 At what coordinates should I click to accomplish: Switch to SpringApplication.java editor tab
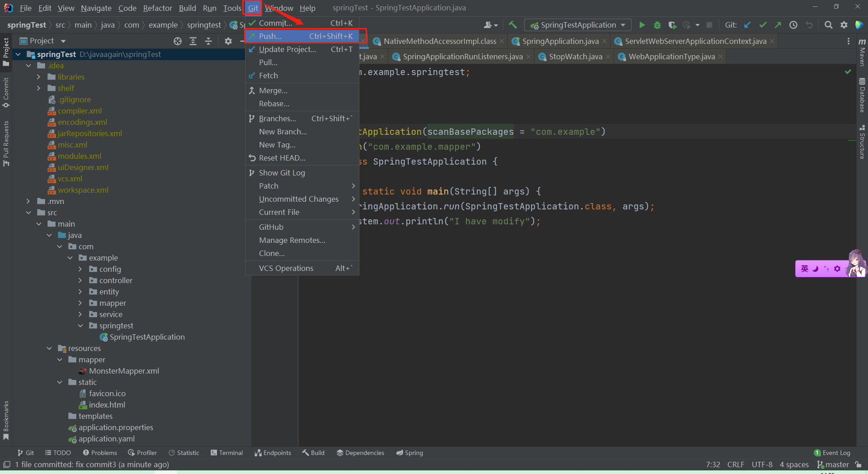560,41
